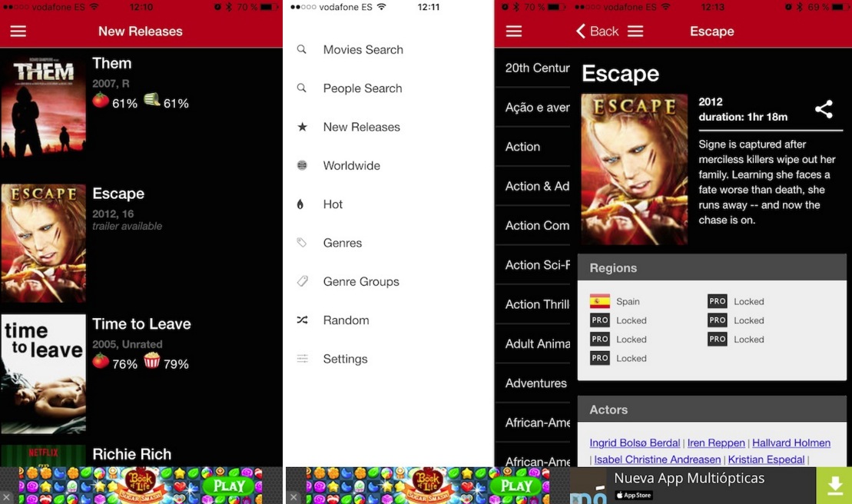Viewport: 852px width, 504px height.
Task: Tap the tomato rating icon for Them
Action: coord(101,100)
